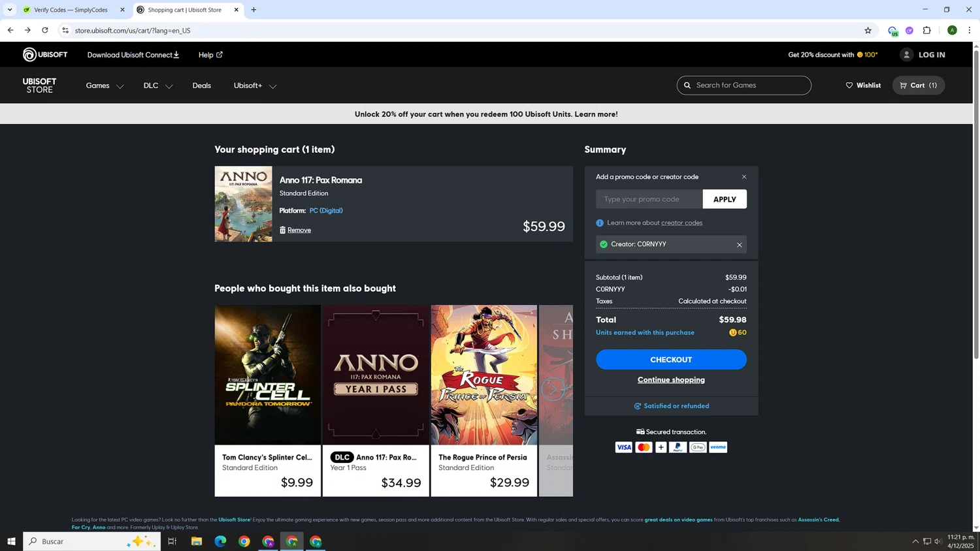Open the Cart (1) button

[919, 86]
